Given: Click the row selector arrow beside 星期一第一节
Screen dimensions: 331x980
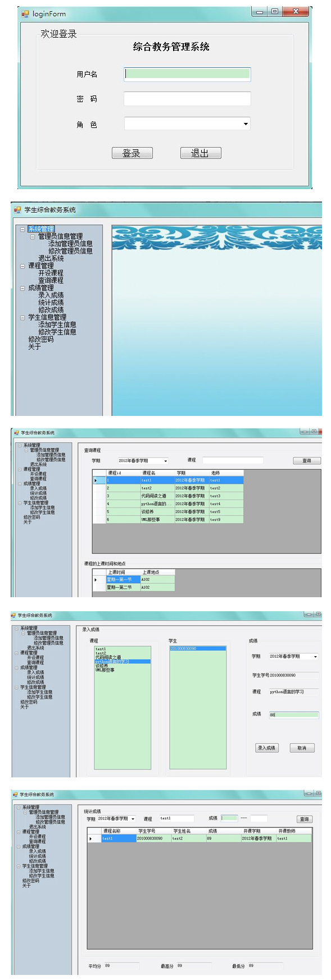Looking at the screenshot, I should 96,579.
